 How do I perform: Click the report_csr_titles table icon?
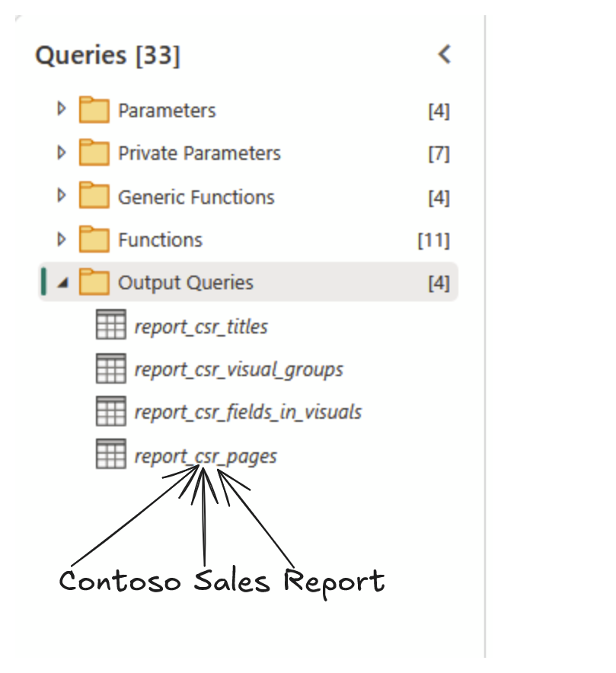click(x=110, y=326)
